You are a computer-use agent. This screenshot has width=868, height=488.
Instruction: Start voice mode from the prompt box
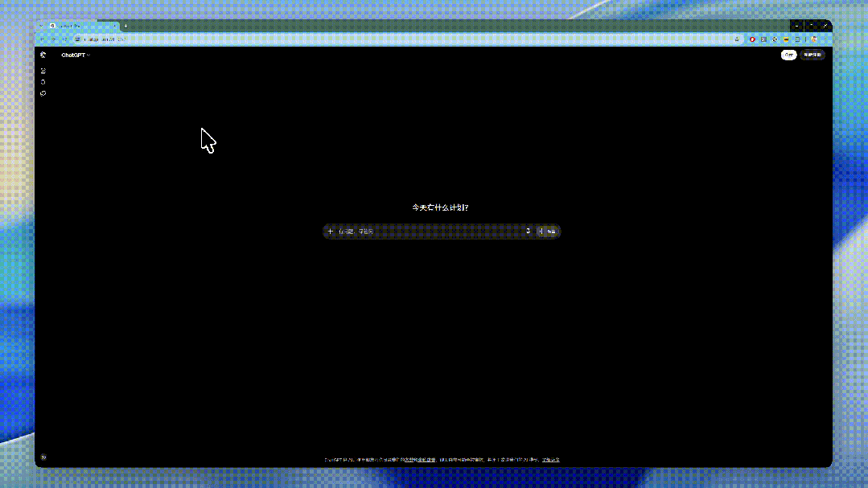(548, 232)
